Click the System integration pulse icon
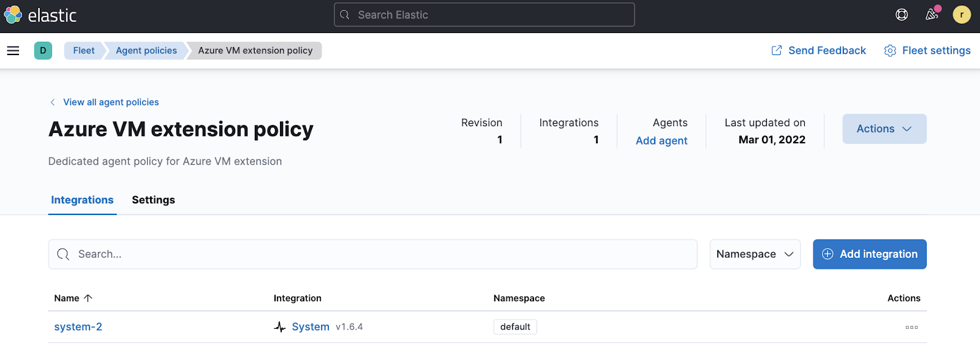This screenshot has height=354, width=980. coord(280,327)
